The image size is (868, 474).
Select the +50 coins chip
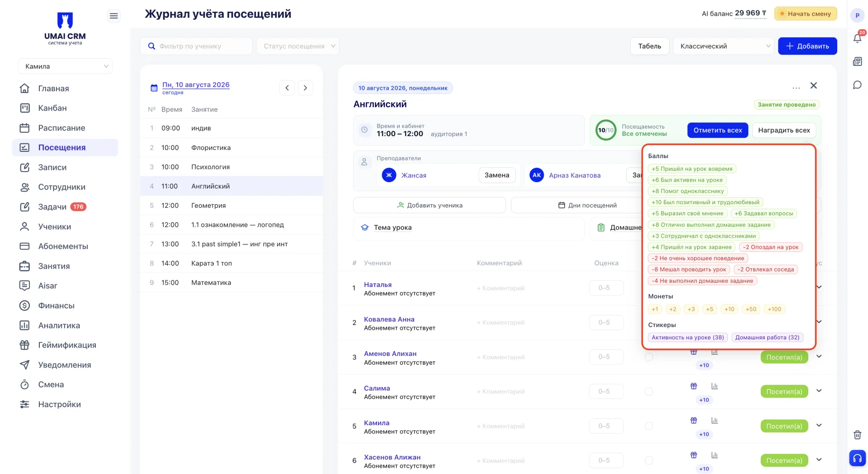click(751, 309)
